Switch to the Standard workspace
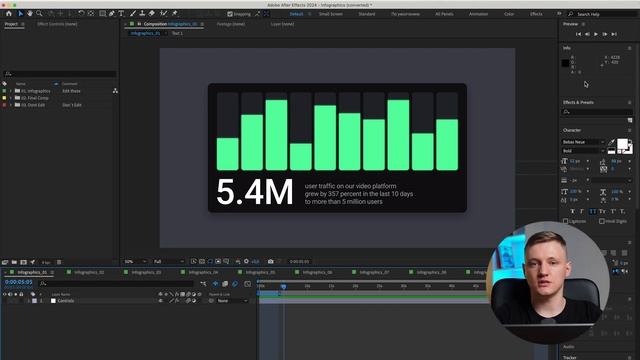Viewport: 640px width, 360px height. (367, 14)
